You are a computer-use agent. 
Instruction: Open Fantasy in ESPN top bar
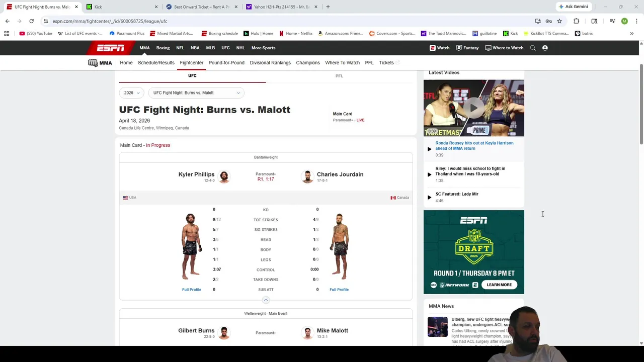click(x=467, y=48)
